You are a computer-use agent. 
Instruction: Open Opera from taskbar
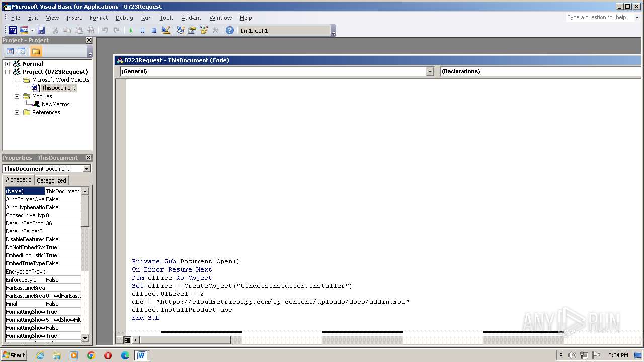(x=108, y=355)
